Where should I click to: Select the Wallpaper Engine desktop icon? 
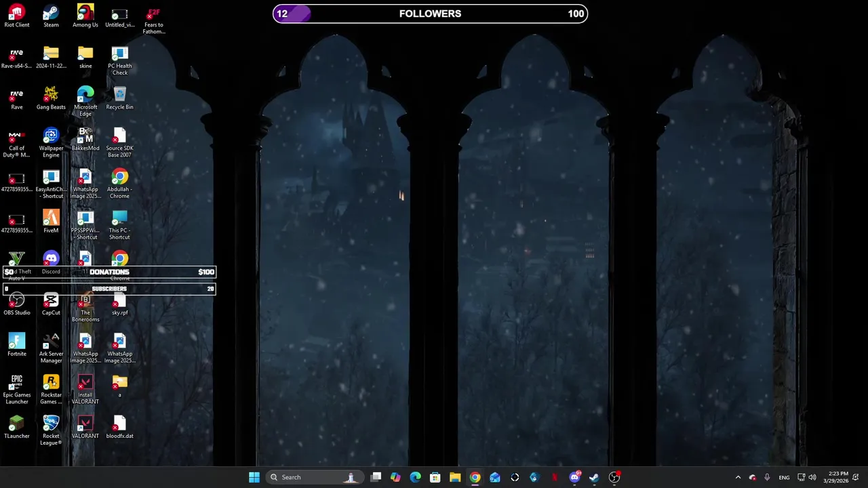coord(51,143)
